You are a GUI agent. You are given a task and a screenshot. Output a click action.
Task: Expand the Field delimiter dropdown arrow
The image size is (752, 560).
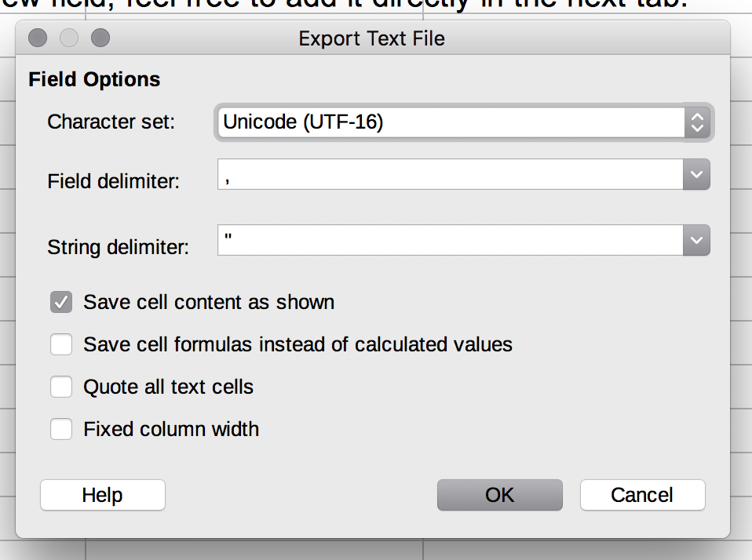pos(696,174)
